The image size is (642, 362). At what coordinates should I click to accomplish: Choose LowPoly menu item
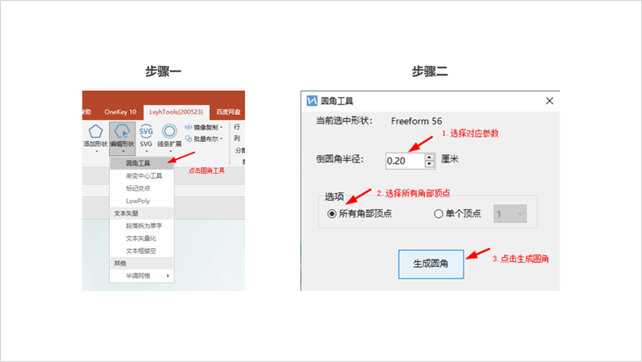(142, 201)
